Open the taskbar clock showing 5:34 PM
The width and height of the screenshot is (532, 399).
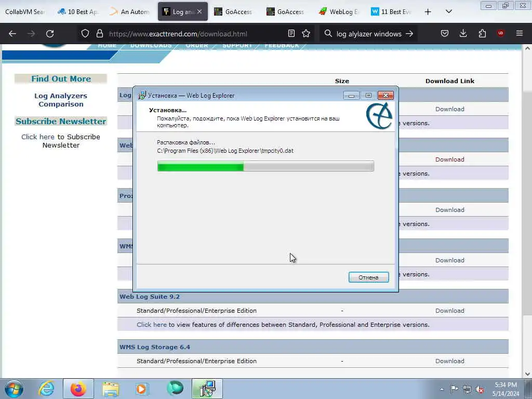coord(506,389)
